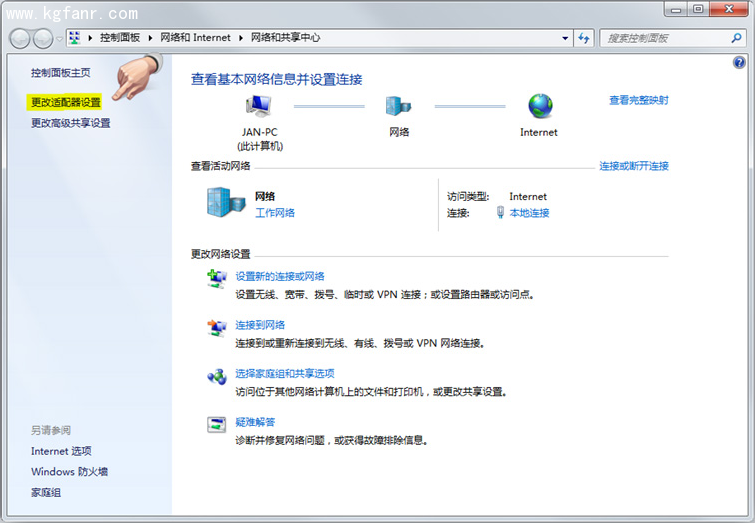
Task: Click the network icon in the map
Action: pos(398,106)
